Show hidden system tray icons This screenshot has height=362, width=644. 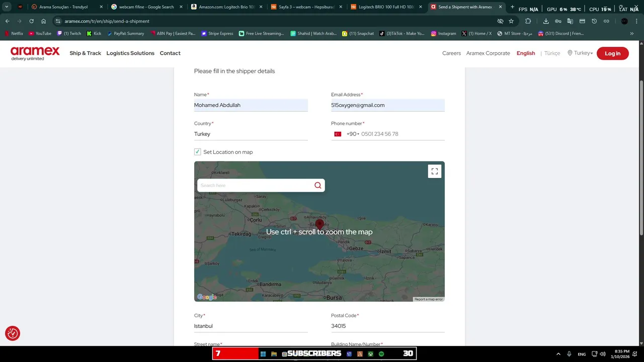[x=558, y=354]
